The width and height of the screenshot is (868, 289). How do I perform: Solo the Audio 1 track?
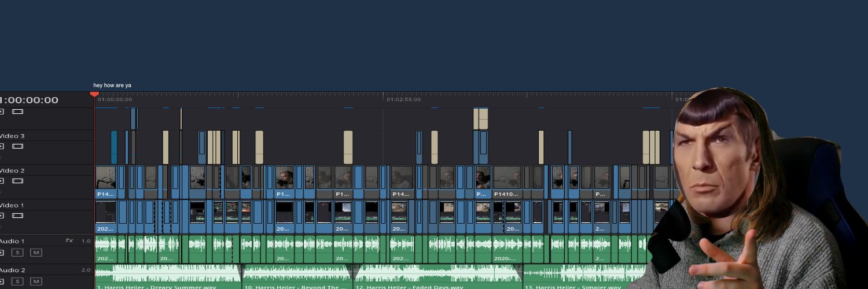[19, 253]
